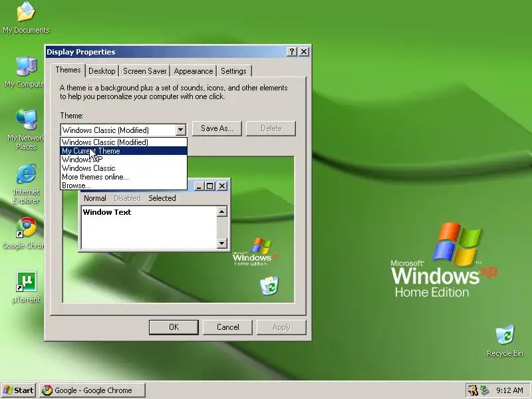Viewport: 532px width, 399px height.
Task: Choose Windows Classic (Modified) in the list
Action: [124, 142]
